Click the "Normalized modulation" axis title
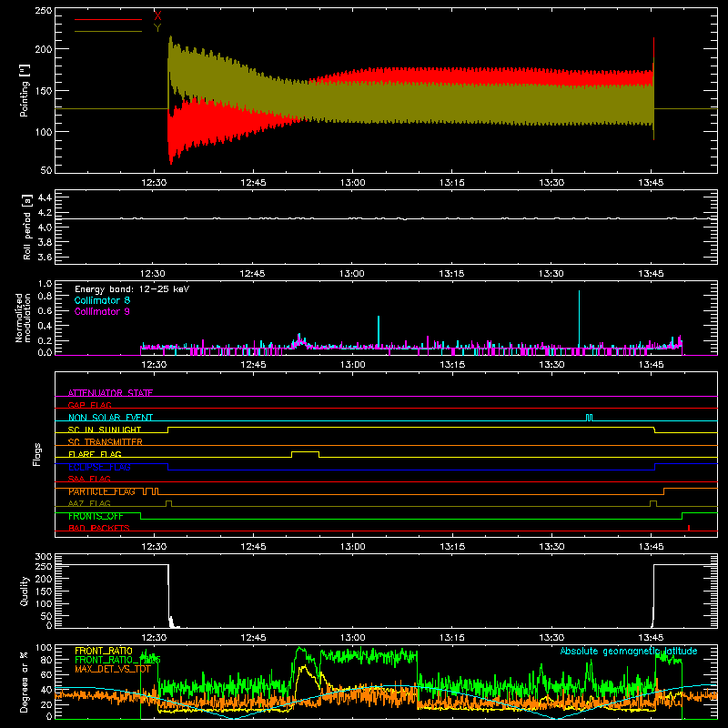728x728 pixels. (x=23, y=318)
